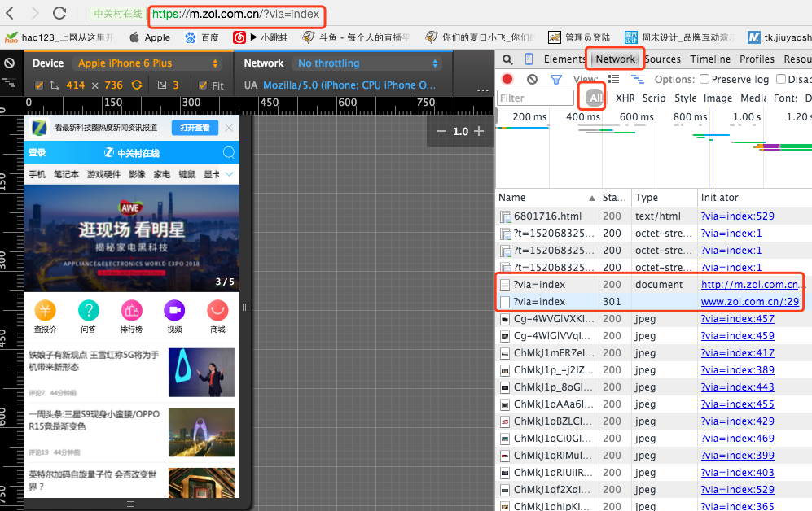Sort by the Name column header

pos(546,198)
